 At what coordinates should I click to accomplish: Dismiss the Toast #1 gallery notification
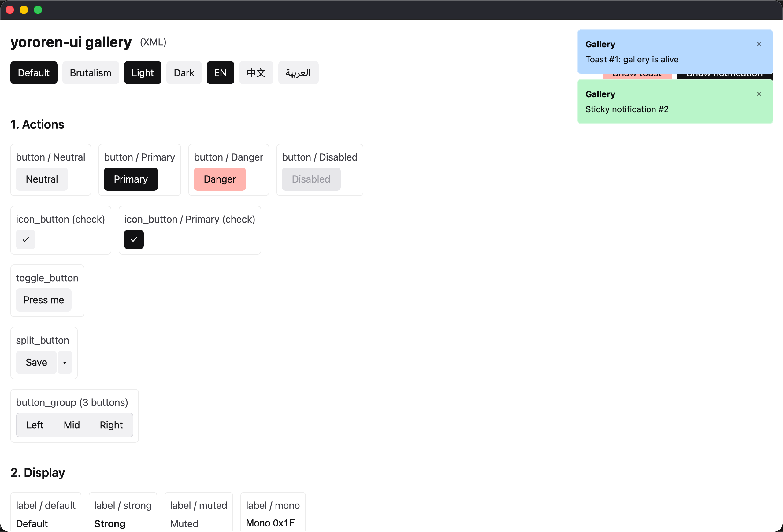pyautogui.click(x=759, y=44)
